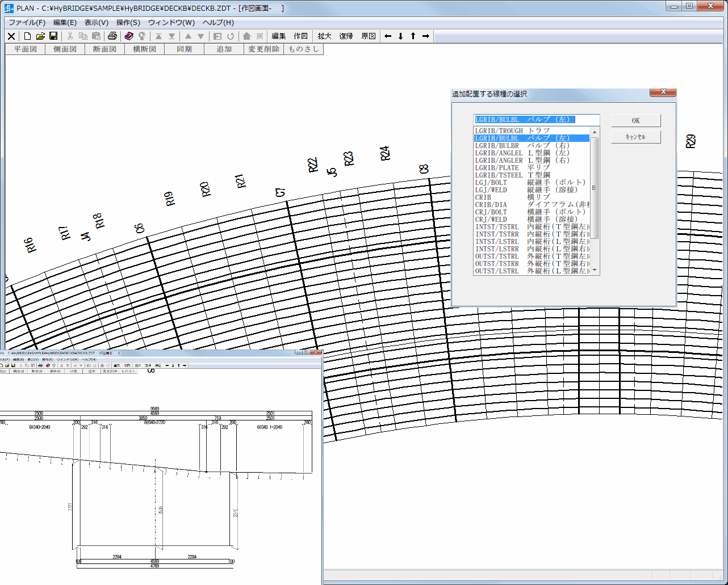
Task: Click the black X icon in toolbar
Action: [11, 36]
